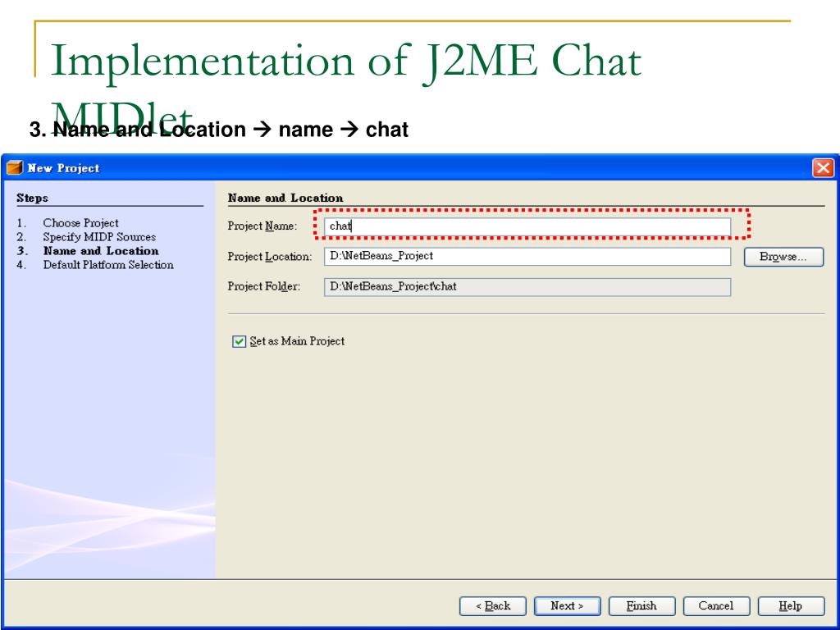Select step 'Specify MIDP Sources'

pyautogui.click(x=99, y=237)
